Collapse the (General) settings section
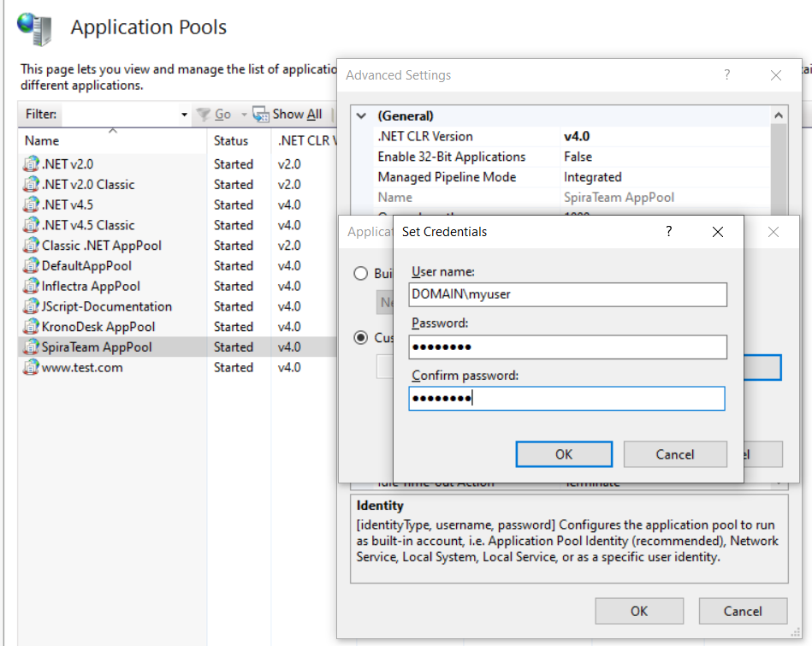The height and width of the screenshot is (646, 812). click(x=362, y=116)
